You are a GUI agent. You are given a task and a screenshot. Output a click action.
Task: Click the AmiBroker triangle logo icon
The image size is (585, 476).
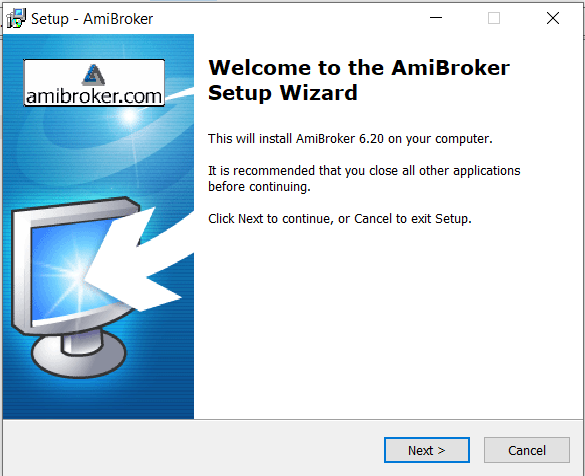coord(93,74)
